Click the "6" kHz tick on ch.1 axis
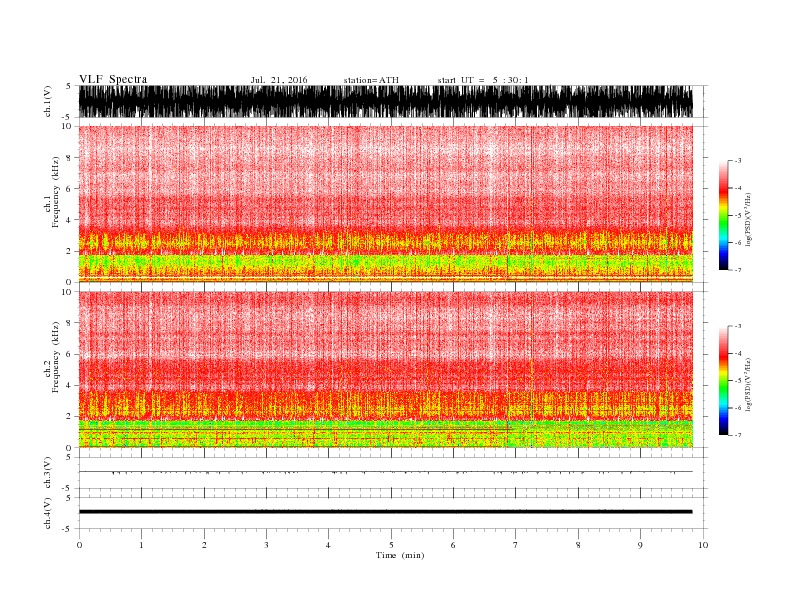This screenshot has width=792, height=612. coord(69,188)
